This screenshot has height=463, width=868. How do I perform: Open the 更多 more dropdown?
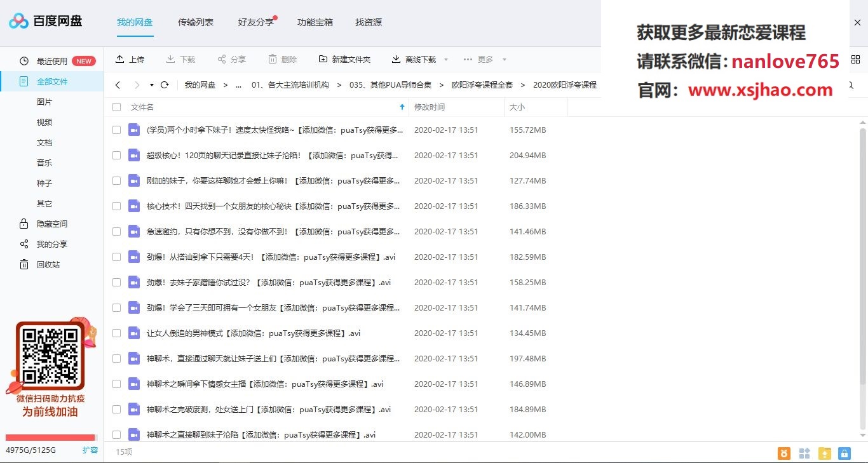pyautogui.click(x=485, y=59)
